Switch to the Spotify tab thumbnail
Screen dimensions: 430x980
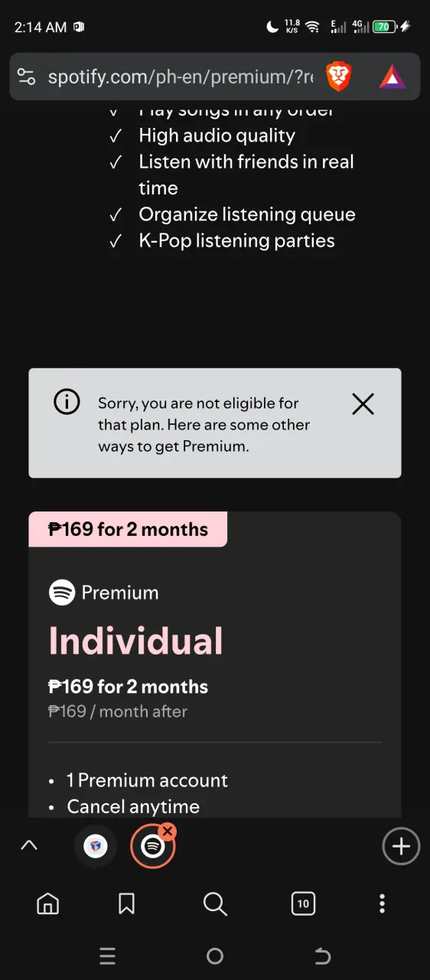(x=153, y=847)
